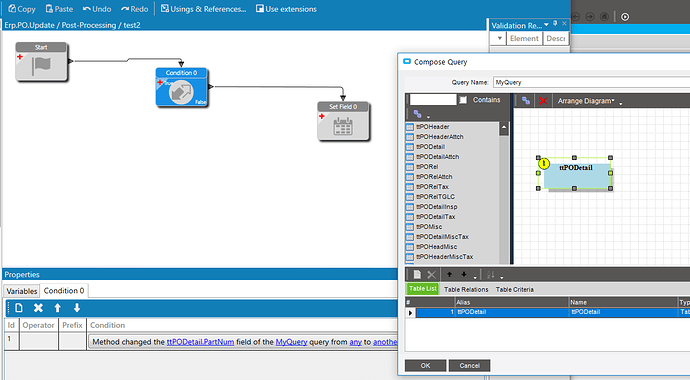
Task: Select ttPOMisc in the table list
Action: click(x=429, y=227)
